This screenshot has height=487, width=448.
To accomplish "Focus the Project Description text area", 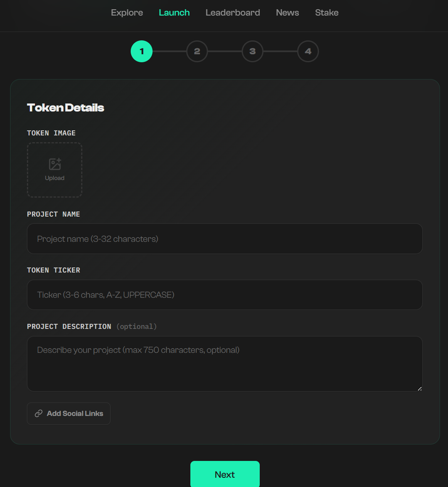I will [225, 364].
